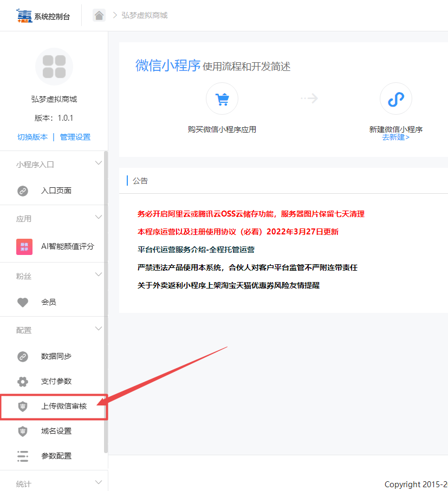Click the 版本: 1.0.1 text
The width and height of the screenshot is (448, 491).
pos(54,118)
